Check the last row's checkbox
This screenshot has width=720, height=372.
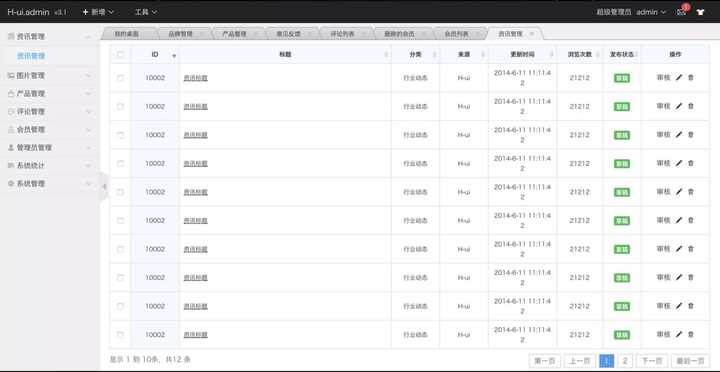[120, 334]
